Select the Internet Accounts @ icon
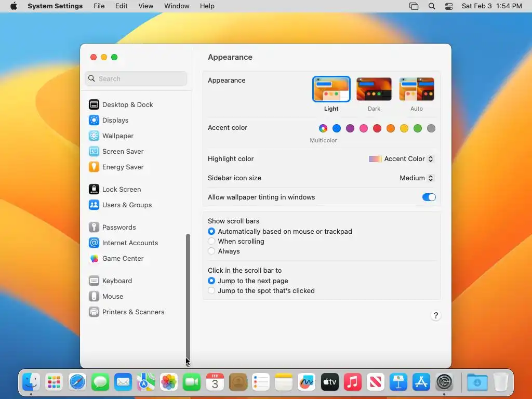The width and height of the screenshot is (532, 399). [94, 243]
